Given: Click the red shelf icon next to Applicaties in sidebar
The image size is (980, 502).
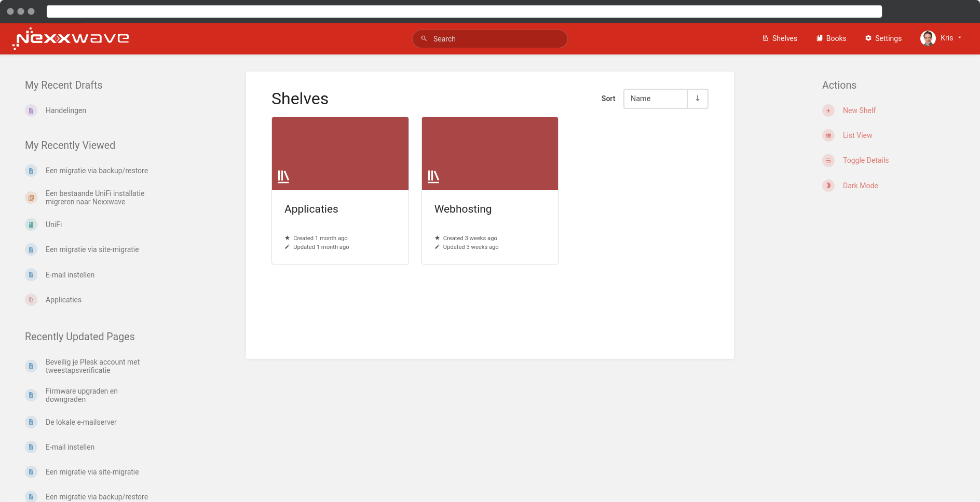Looking at the screenshot, I should click(31, 300).
